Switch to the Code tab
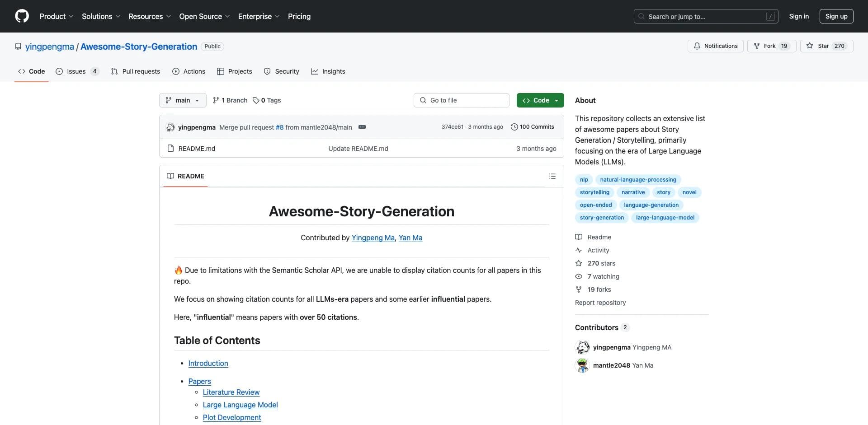 31,71
